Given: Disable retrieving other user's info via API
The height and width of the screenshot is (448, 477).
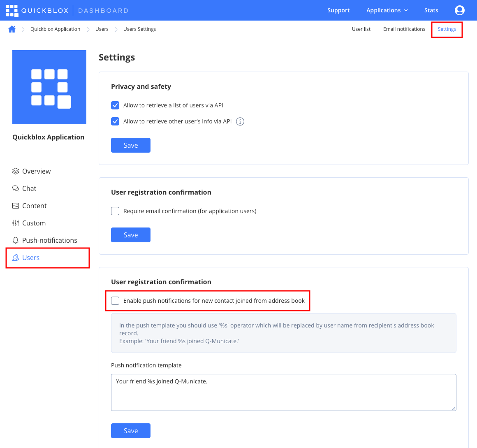Looking at the screenshot, I should [x=115, y=121].
